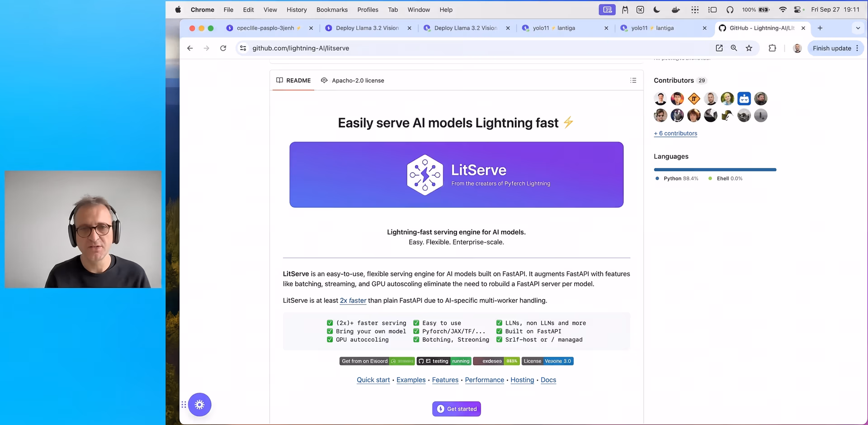Open the Profiles menu
This screenshot has width=868, height=425.
(368, 10)
